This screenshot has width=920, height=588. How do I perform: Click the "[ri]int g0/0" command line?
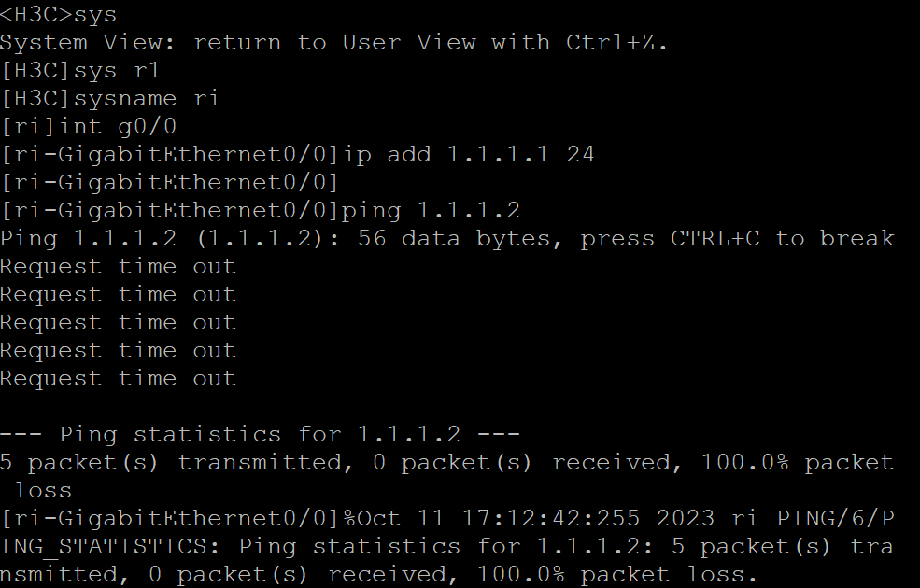88,127
